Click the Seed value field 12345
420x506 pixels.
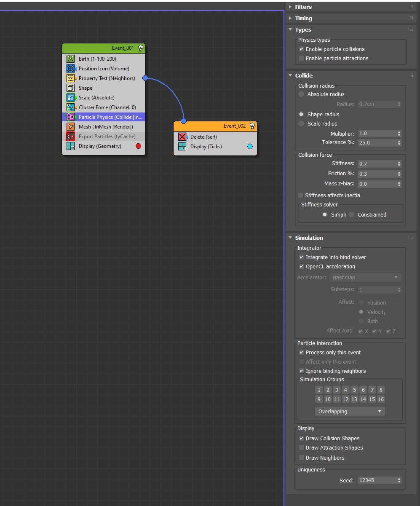click(x=377, y=480)
